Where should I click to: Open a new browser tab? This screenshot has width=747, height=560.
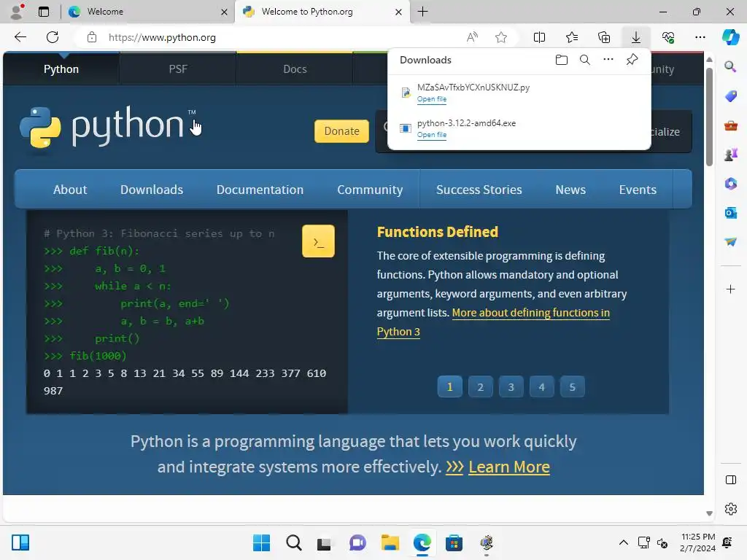click(422, 12)
